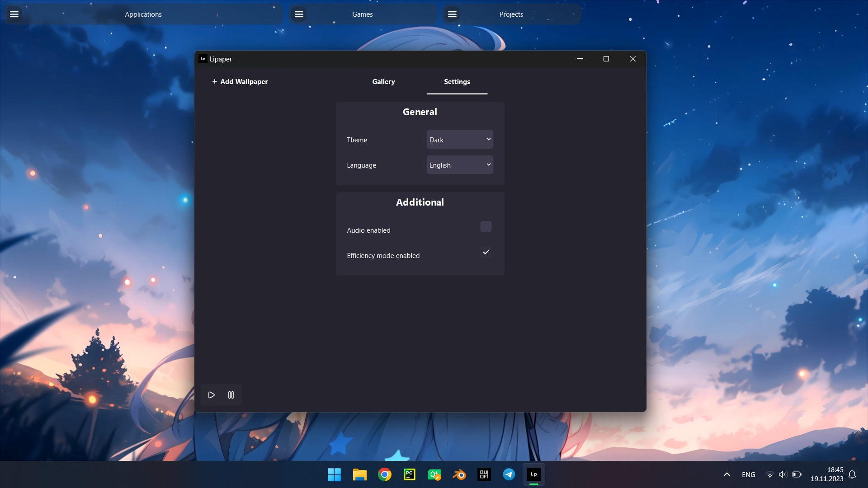The height and width of the screenshot is (488, 868).
Task: Switch to the Gallery tab
Action: [383, 82]
